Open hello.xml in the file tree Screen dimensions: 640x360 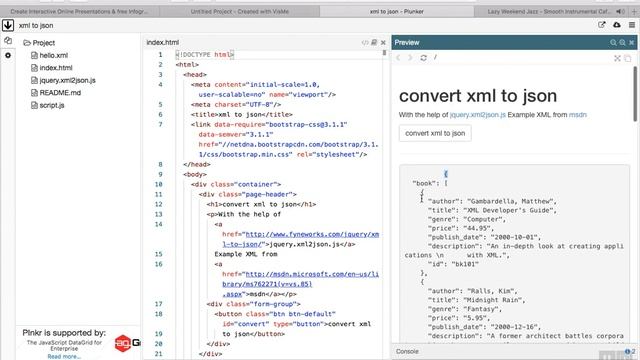(x=49, y=55)
